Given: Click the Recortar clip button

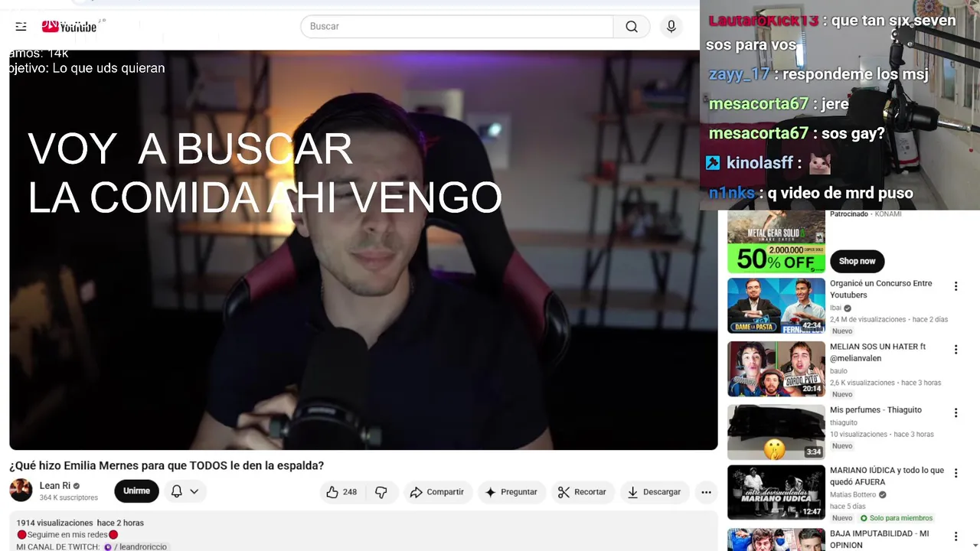Looking at the screenshot, I should pyautogui.click(x=581, y=492).
